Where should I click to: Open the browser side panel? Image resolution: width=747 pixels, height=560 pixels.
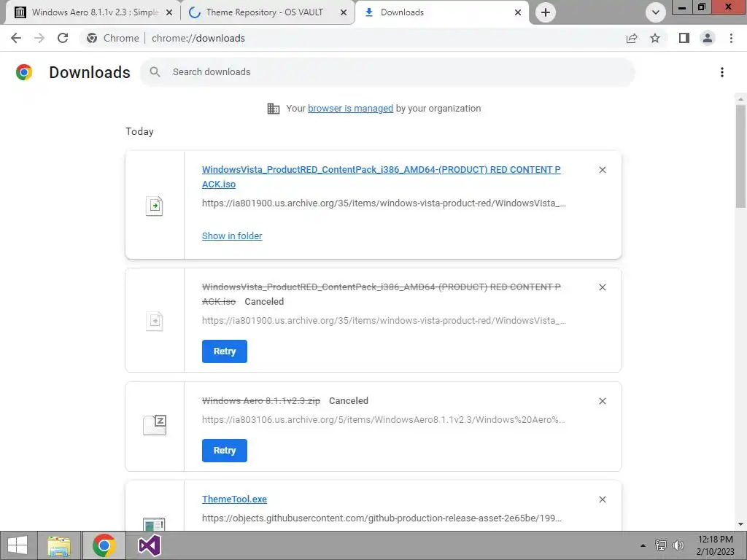point(684,38)
